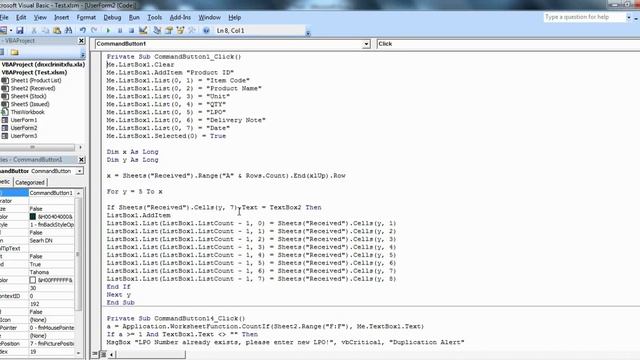Open the Tools menu

click(155, 18)
